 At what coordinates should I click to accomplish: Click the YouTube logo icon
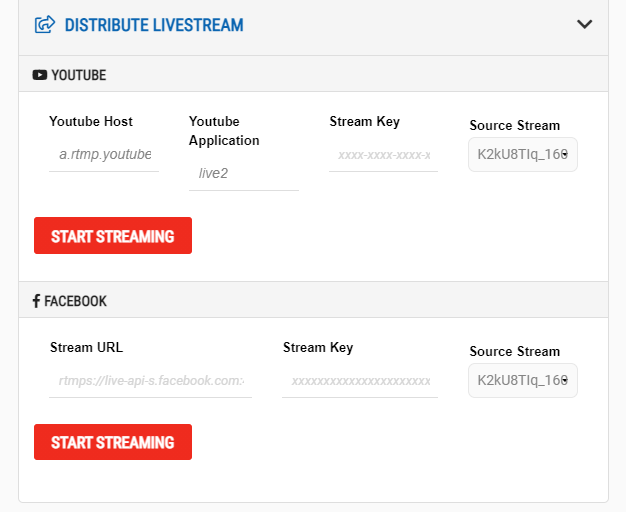pos(40,75)
